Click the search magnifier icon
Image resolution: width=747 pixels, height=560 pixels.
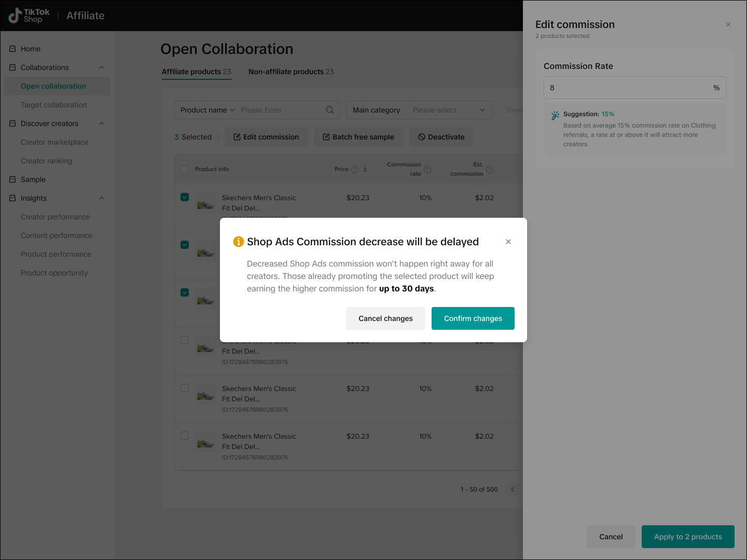tap(329, 110)
